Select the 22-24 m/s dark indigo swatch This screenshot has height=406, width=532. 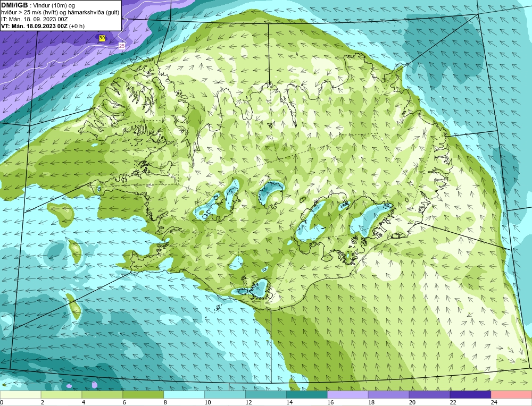pyautogui.click(x=470, y=394)
